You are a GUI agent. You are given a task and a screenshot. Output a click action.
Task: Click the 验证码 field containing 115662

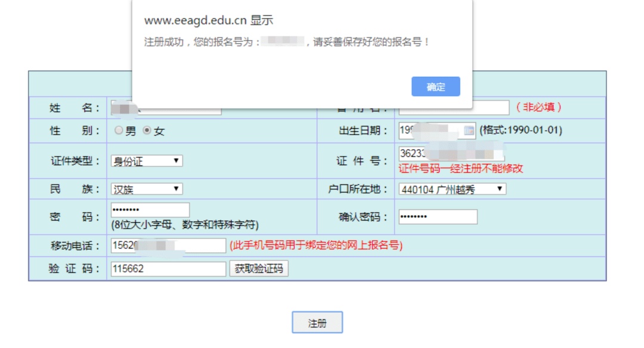168,269
